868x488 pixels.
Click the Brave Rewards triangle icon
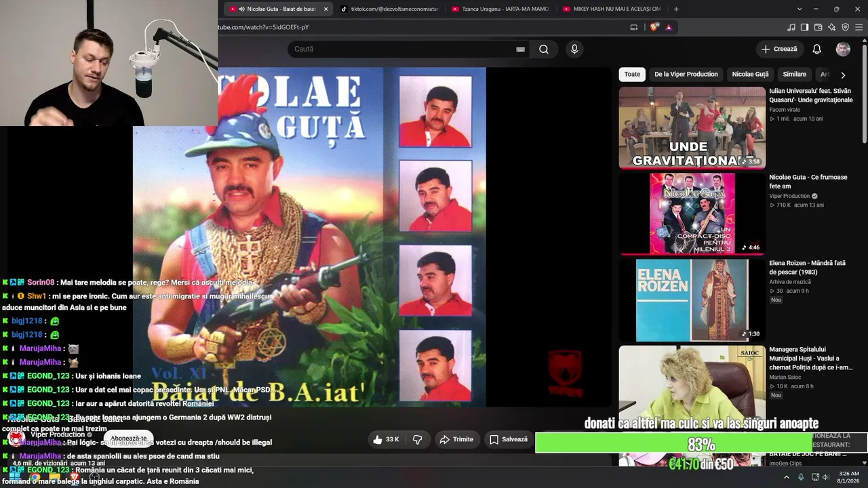pyautogui.click(x=669, y=27)
